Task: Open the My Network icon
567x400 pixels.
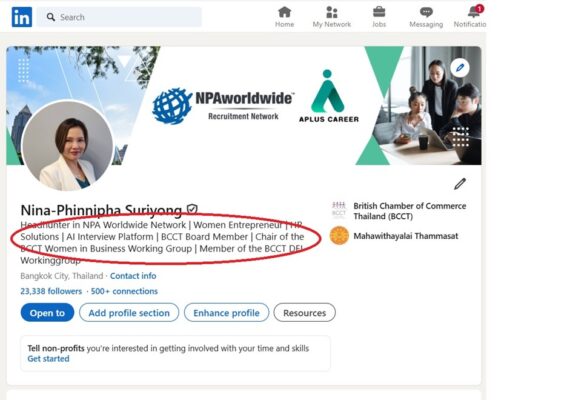Action: point(332,12)
